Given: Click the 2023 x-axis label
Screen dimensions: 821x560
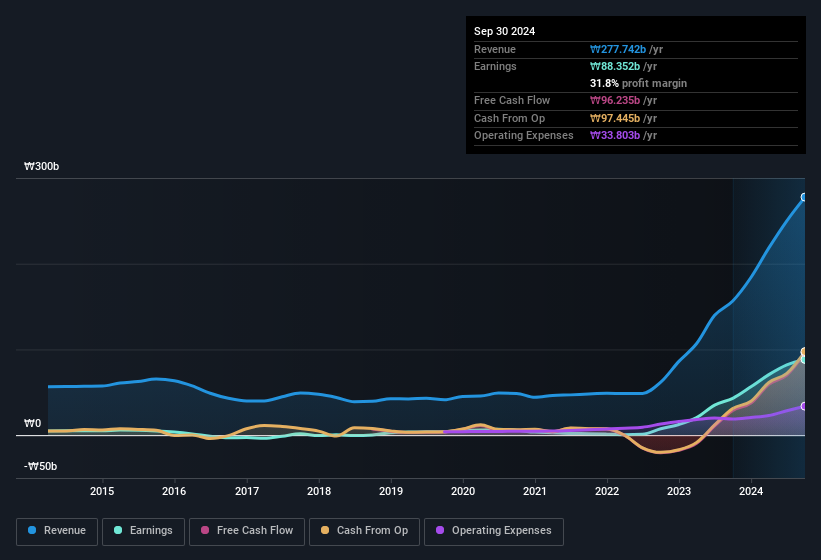Looking at the screenshot, I should coord(679,491).
